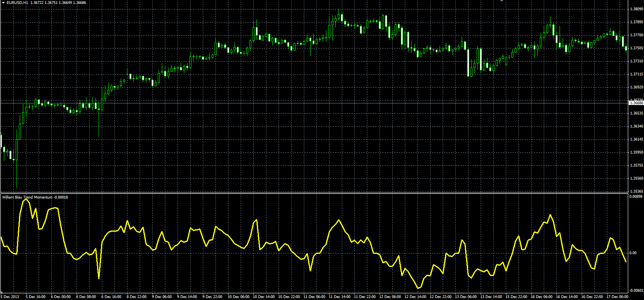Click the 10 Dec 14:00 time label

point(264,297)
